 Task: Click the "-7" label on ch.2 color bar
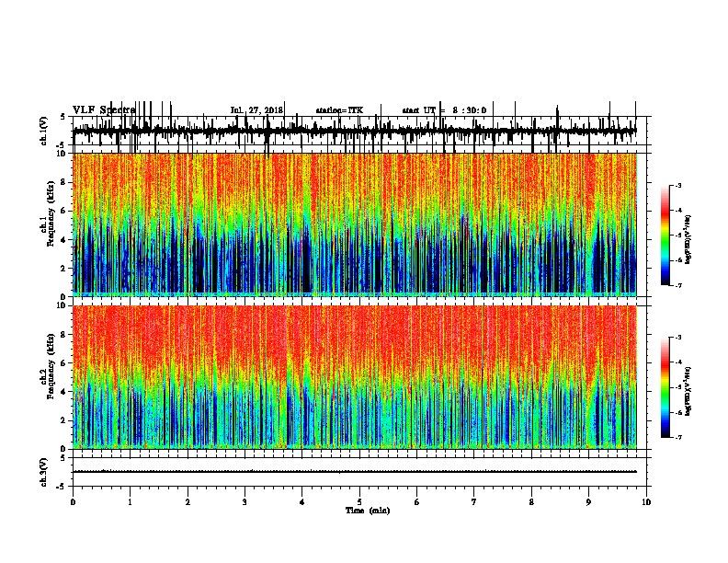[x=678, y=438]
